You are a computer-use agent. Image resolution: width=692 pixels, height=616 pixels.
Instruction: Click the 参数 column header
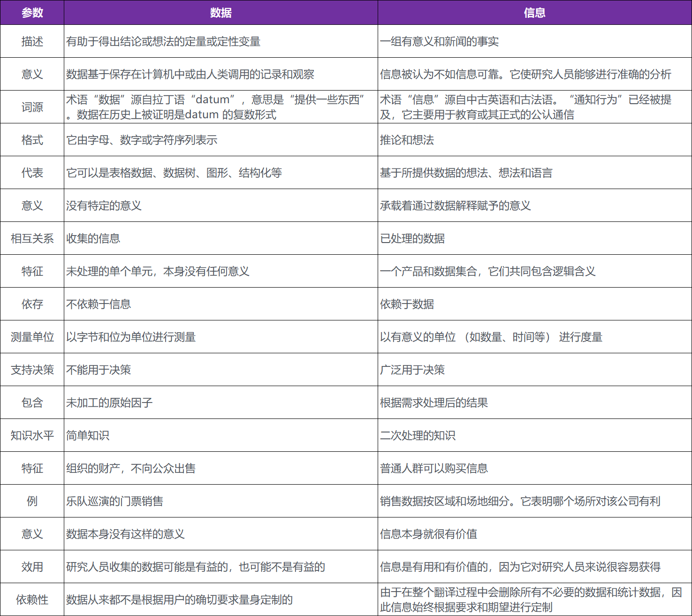pos(32,13)
